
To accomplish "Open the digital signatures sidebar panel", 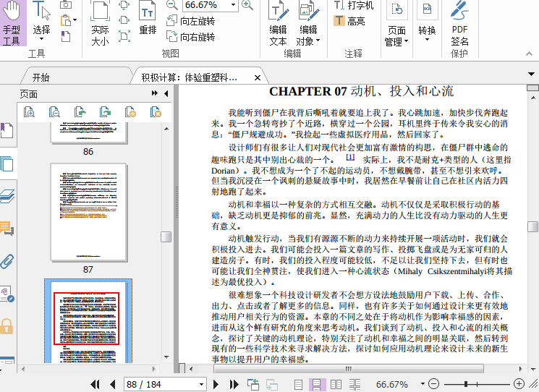I will (x=7, y=294).
